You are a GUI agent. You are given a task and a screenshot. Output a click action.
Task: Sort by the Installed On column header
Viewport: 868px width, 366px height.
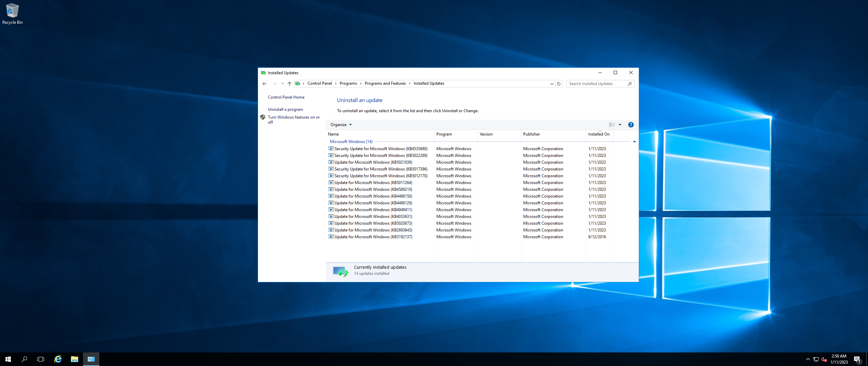coord(599,134)
